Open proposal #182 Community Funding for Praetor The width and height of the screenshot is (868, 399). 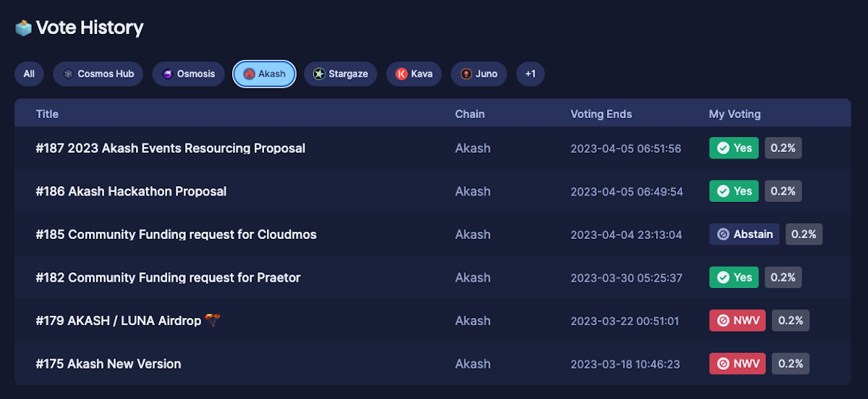[x=168, y=278]
